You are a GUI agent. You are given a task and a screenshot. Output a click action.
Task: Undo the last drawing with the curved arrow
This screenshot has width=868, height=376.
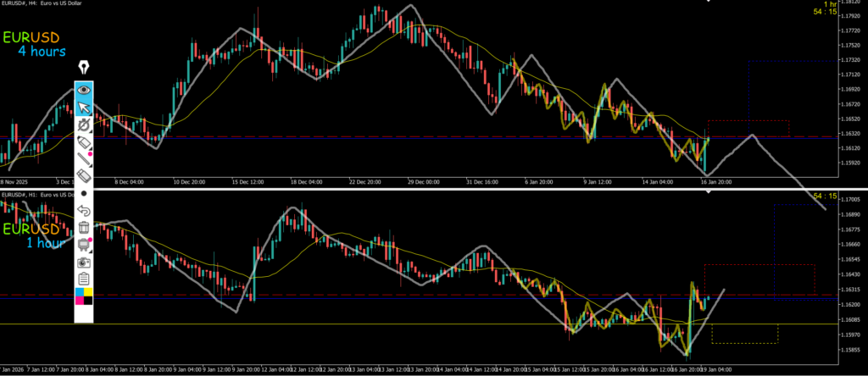coord(84,210)
